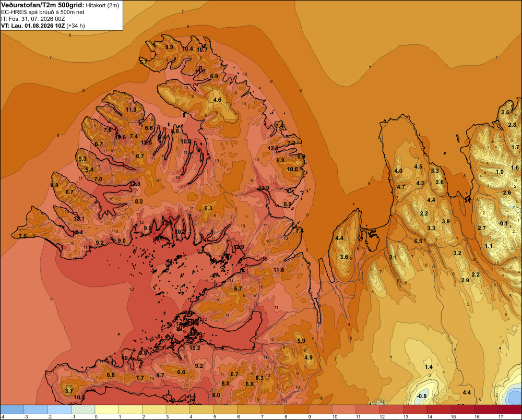Click the 7.6 temperature value

[x=108, y=130]
